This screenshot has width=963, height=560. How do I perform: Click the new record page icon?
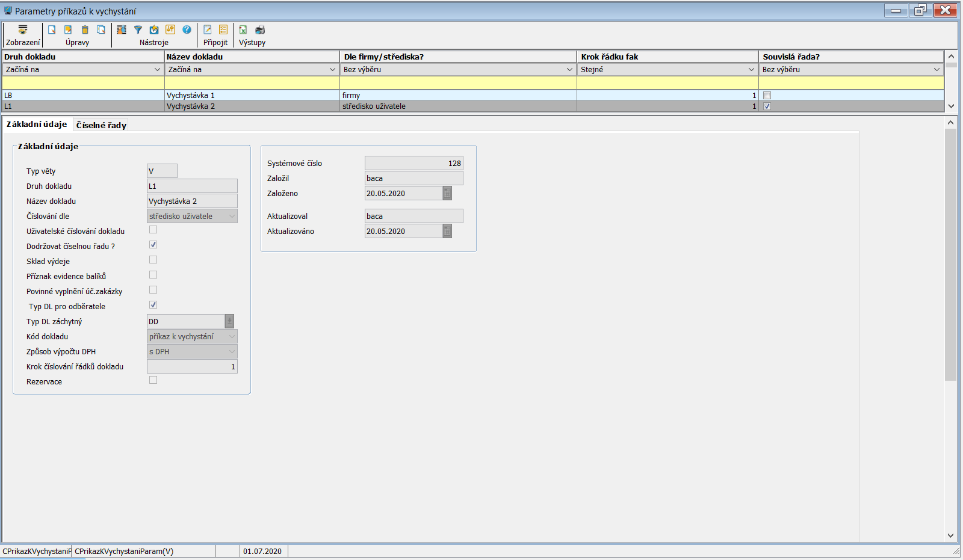(52, 30)
